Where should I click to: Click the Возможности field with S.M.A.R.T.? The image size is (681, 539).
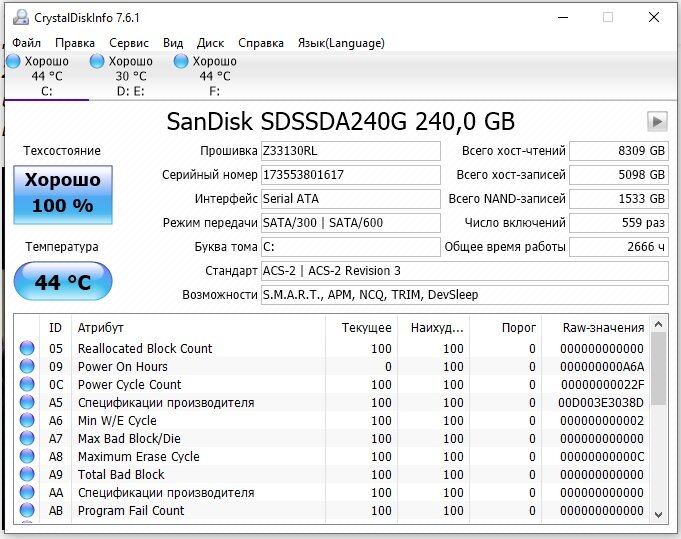click(x=465, y=294)
